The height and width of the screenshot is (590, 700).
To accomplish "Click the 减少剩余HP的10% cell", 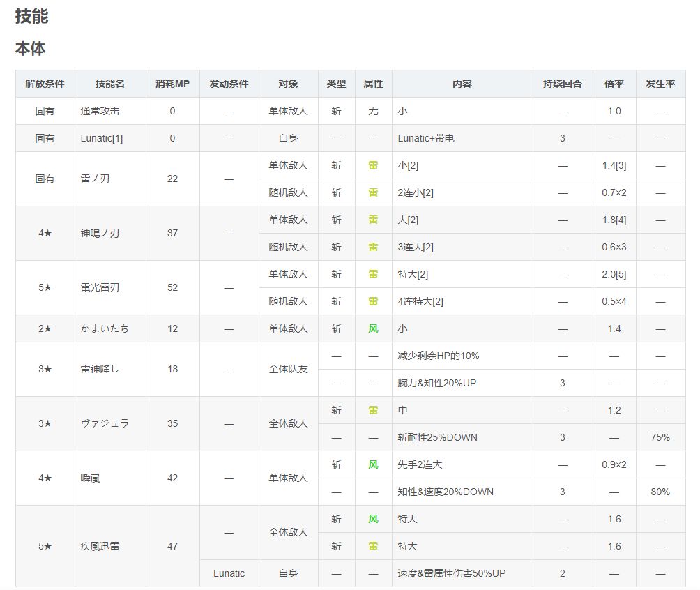I will point(462,356).
